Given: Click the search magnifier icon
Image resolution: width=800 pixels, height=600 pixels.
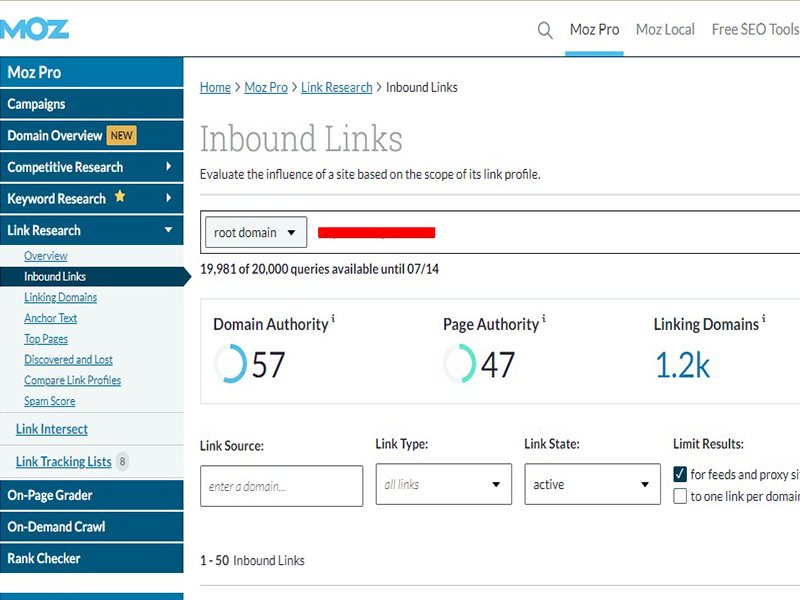Looking at the screenshot, I should tap(545, 30).
